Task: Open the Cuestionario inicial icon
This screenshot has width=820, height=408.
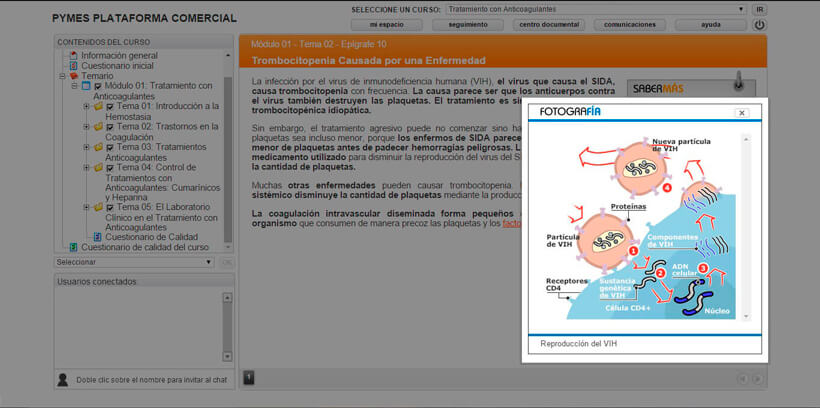Action: tap(73, 66)
